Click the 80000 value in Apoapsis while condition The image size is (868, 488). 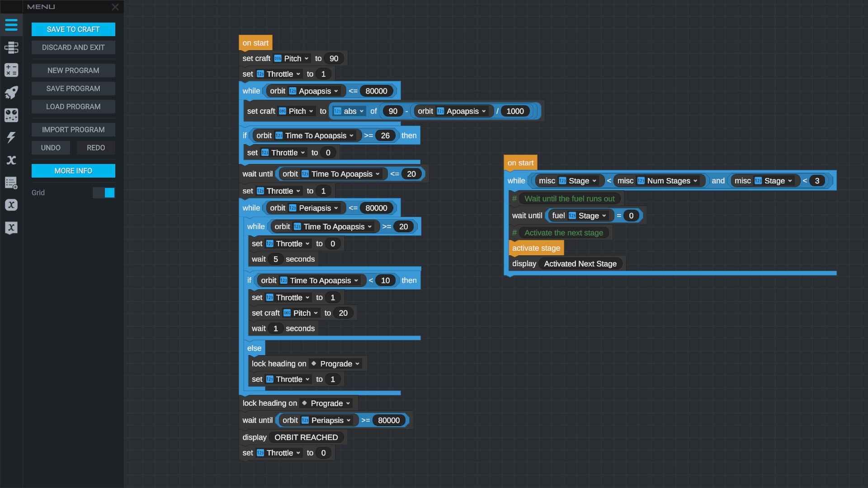pos(376,91)
